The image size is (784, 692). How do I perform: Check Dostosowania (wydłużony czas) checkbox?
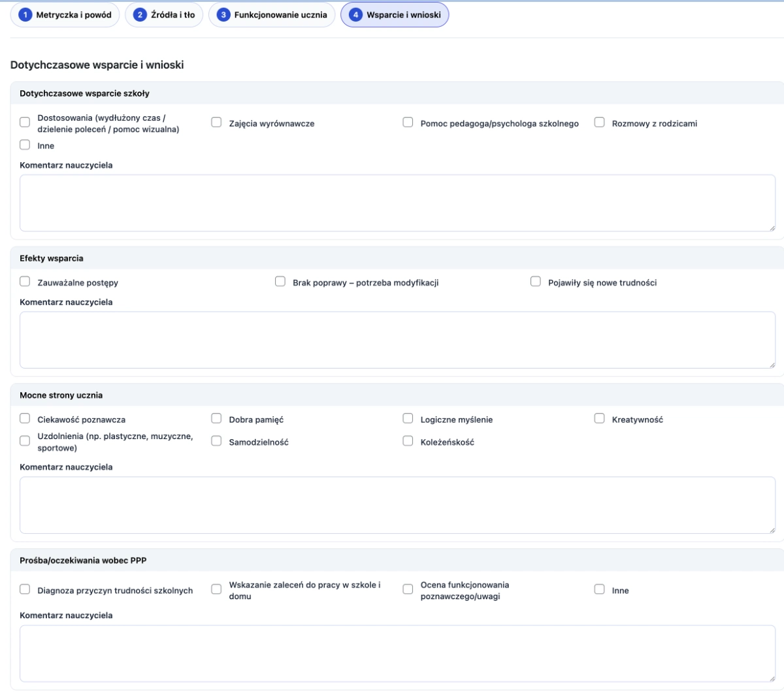click(x=25, y=122)
